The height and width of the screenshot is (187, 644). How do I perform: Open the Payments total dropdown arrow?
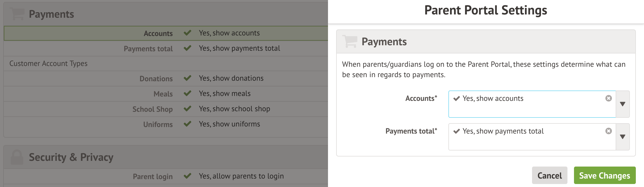point(623,137)
